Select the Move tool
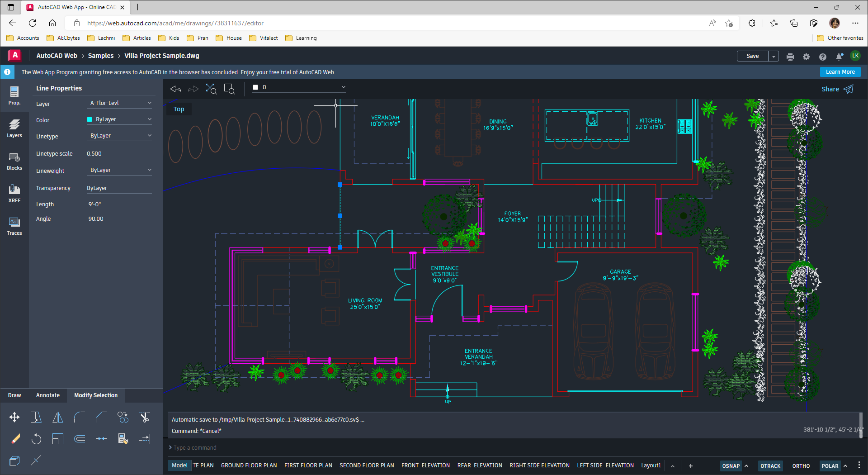Viewport: 868px width, 475px height. 14,417
